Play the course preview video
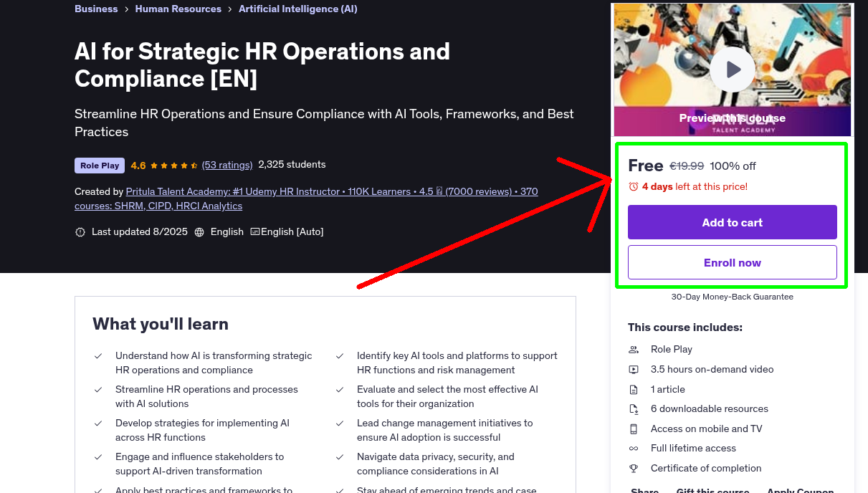The width and height of the screenshot is (868, 493). click(x=732, y=70)
